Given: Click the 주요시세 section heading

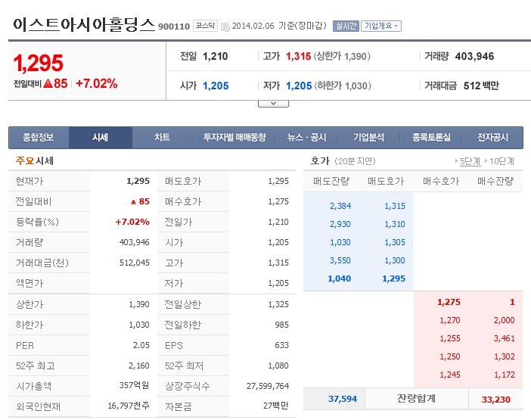Looking at the screenshot, I should (35, 161).
